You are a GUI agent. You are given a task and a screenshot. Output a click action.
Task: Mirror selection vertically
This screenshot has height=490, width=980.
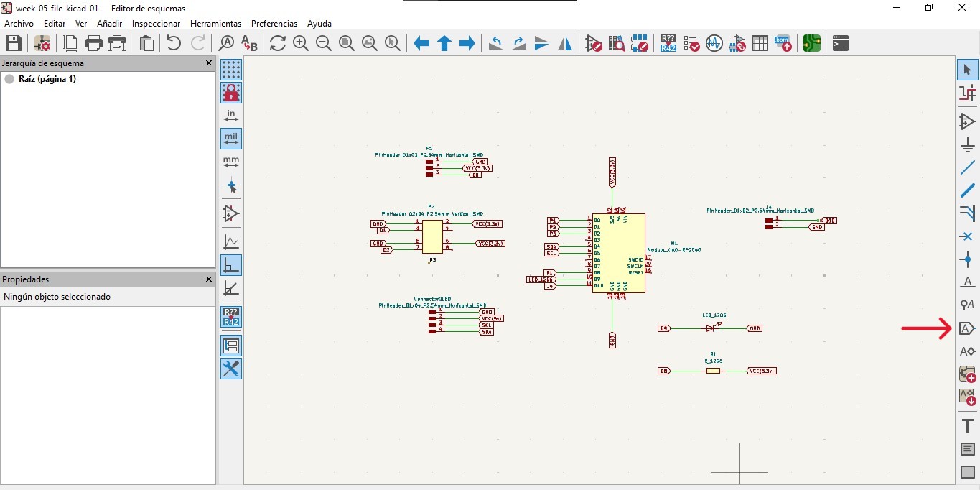[542, 43]
